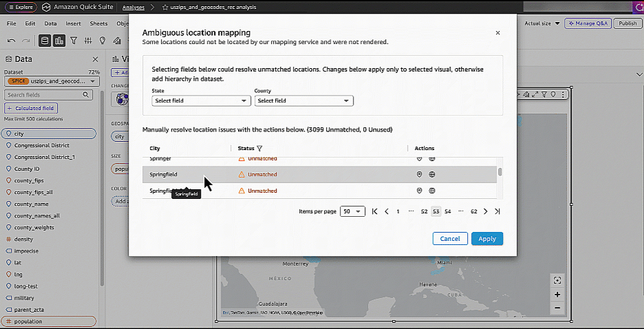Click the visual's lightbulb insight icon

[x=552, y=94]
